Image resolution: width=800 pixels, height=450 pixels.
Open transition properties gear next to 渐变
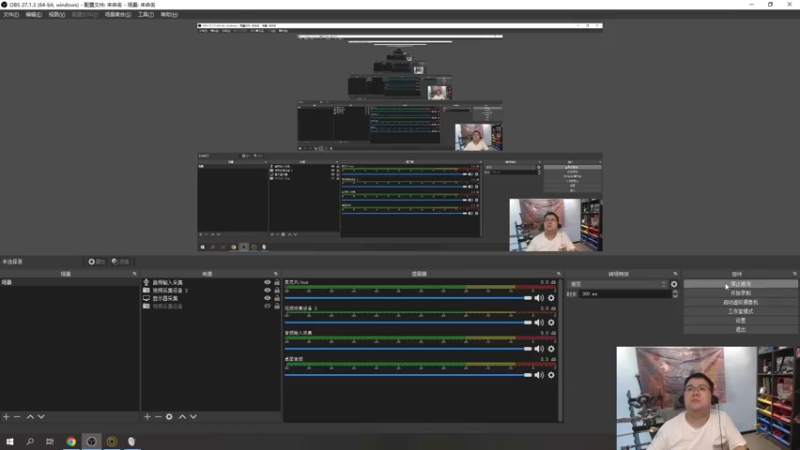674,284
